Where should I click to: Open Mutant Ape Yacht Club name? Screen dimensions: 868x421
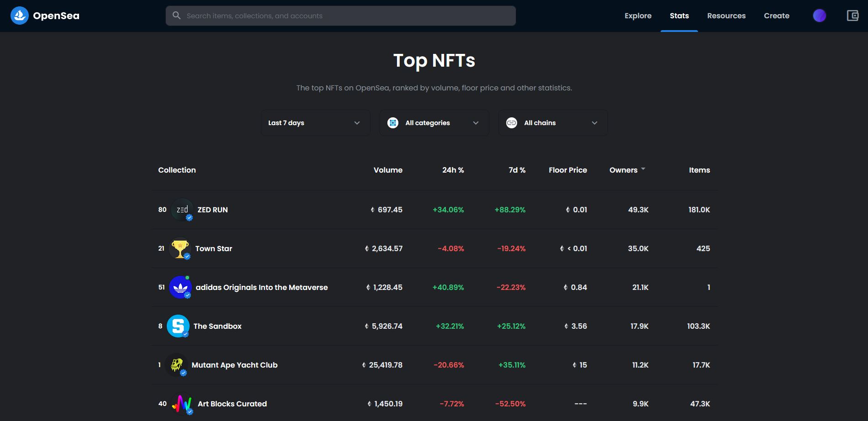235,365
